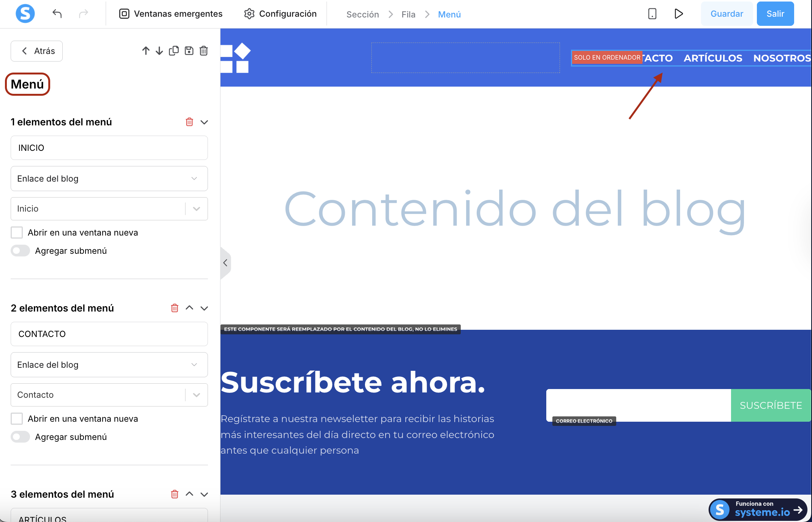Go back with the Atrás button
Image resolution: width=812 pixels, height=522 pixels.
[x=37, y=51]
